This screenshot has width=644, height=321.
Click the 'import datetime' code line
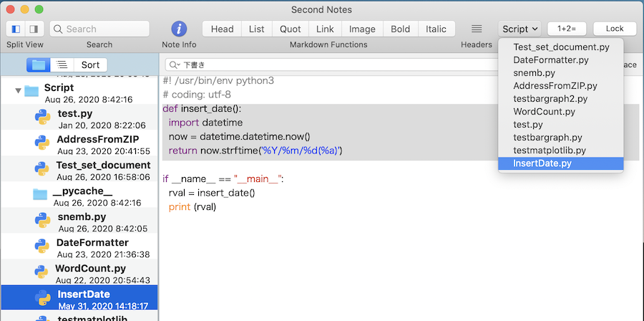205,123
